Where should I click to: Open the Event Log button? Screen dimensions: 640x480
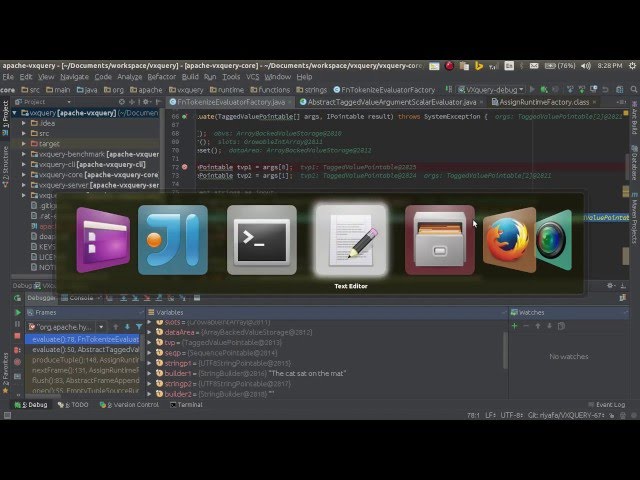coord(607,404)
